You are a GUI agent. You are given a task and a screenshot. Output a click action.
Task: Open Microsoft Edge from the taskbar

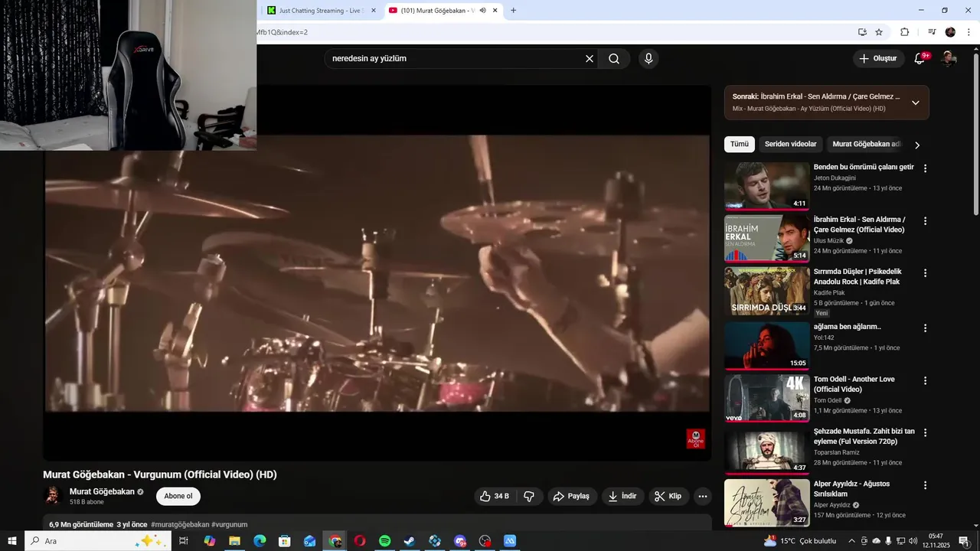[260, 541]
